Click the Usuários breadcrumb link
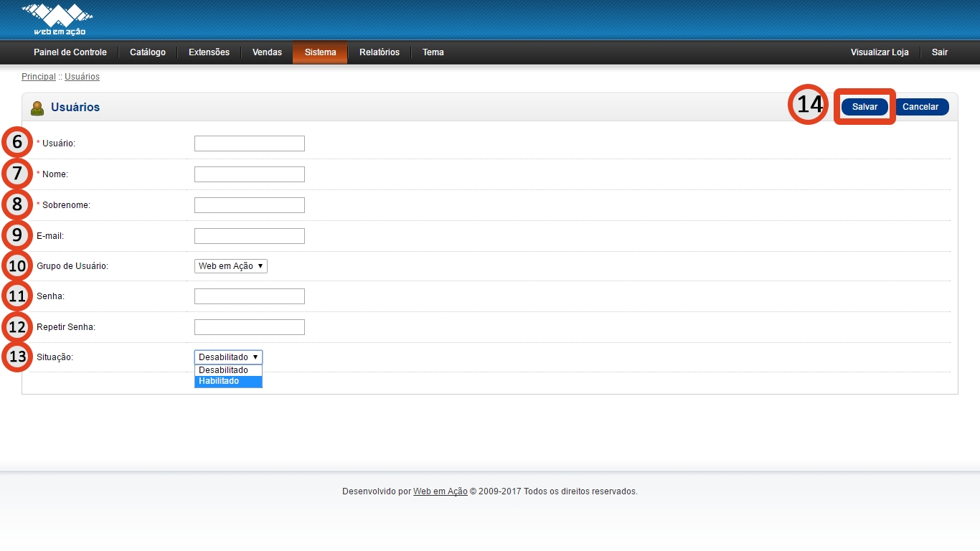This screenshot has height=551, width=980. point(82,77)
